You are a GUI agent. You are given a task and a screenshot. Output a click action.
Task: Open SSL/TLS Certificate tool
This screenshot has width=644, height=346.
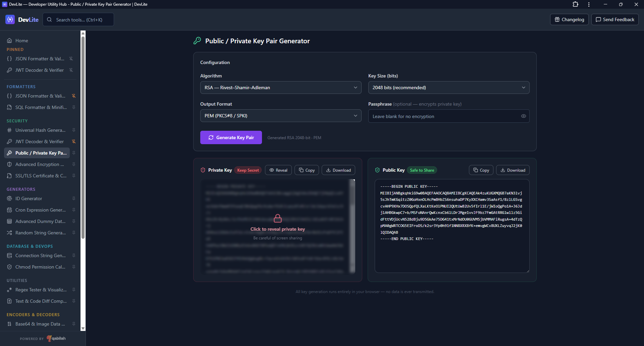(x=37, y=176)
